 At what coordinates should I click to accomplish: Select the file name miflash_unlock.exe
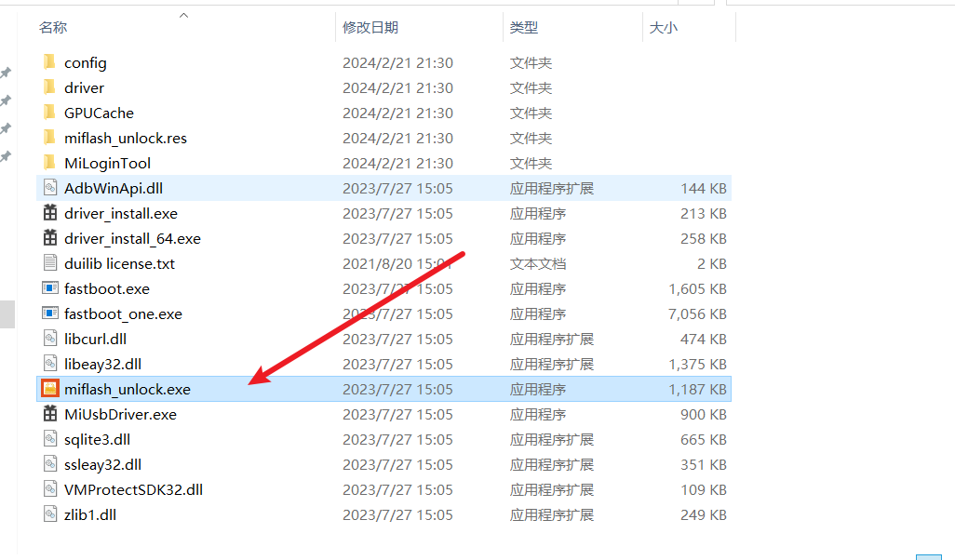tap(128, 389)
